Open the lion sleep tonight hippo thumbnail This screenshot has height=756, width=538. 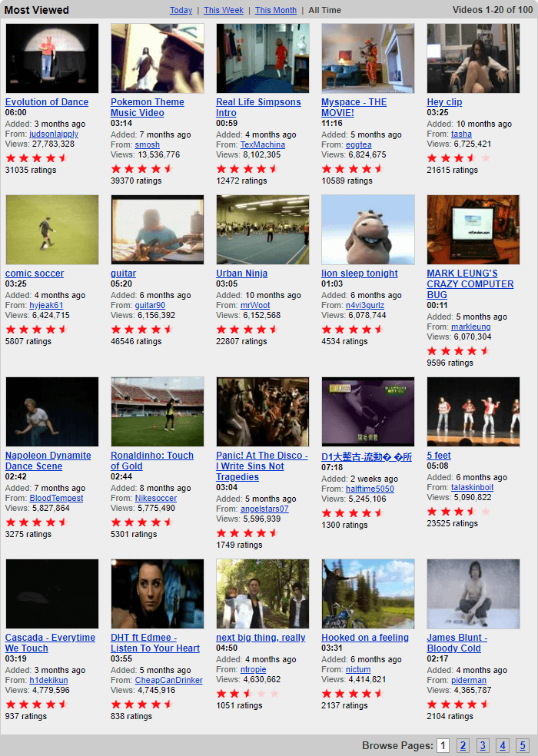[x=368, y=230]
